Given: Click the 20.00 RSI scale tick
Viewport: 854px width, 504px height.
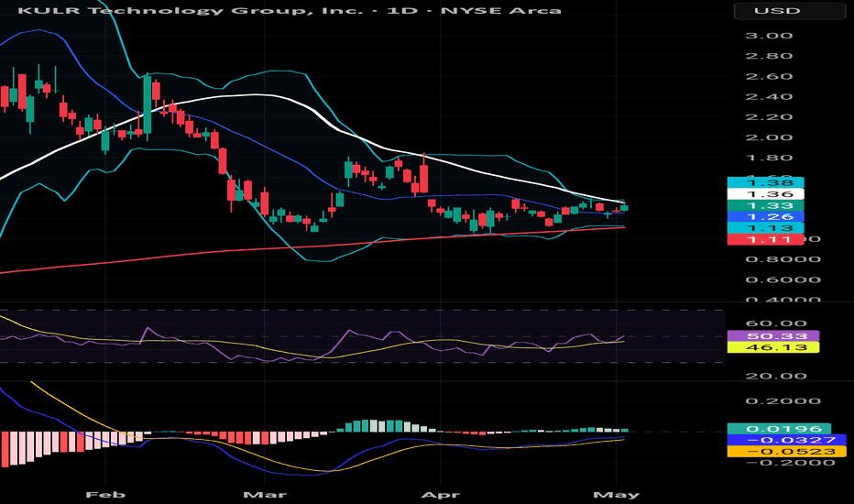Looking at the screenshot, I should point(776,377).
